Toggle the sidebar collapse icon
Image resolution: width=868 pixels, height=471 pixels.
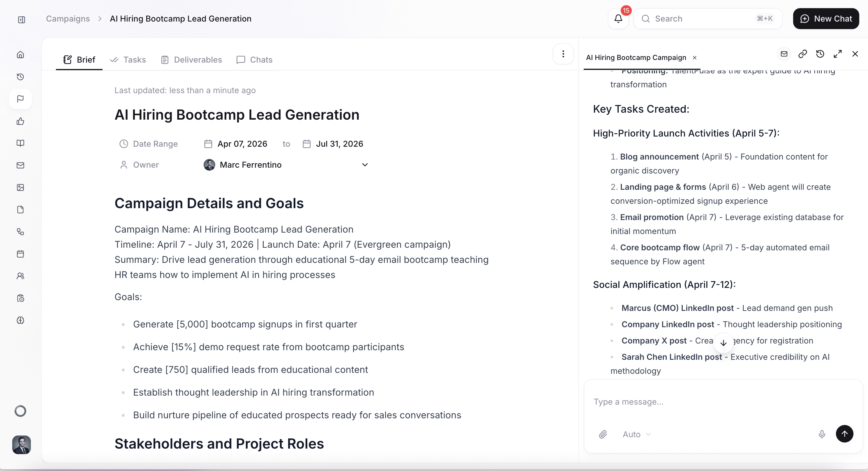22,20
